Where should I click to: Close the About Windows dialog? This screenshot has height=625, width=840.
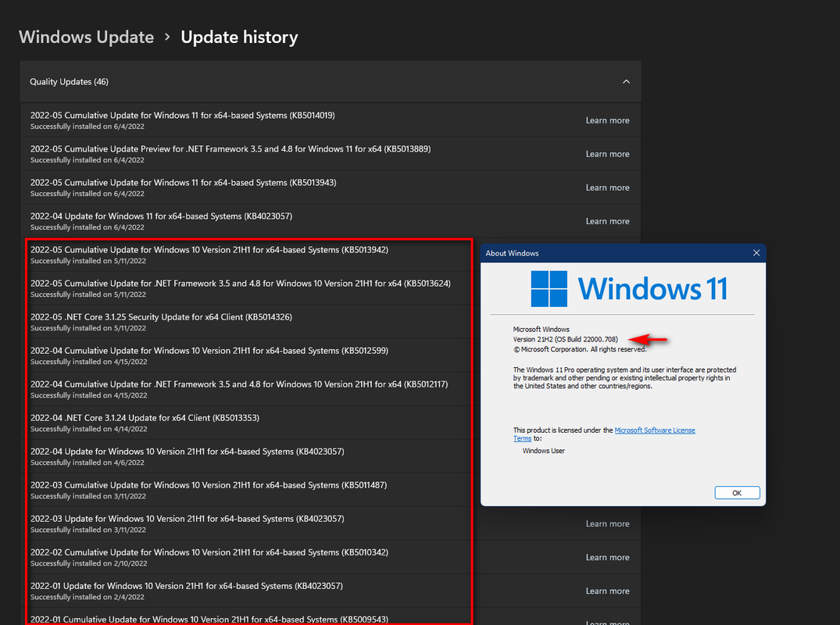(x=756, y=253)
